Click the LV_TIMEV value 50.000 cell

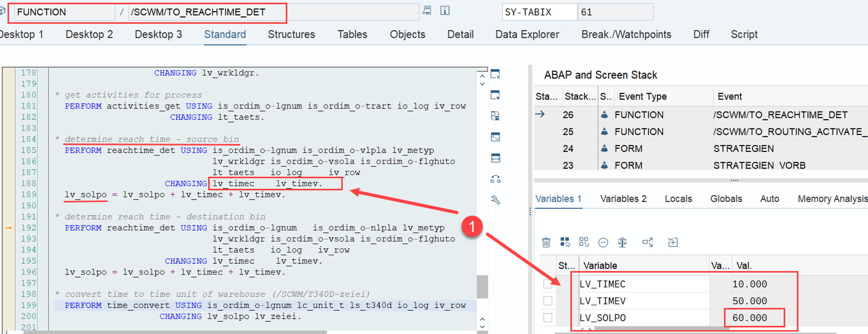point(750,301)
